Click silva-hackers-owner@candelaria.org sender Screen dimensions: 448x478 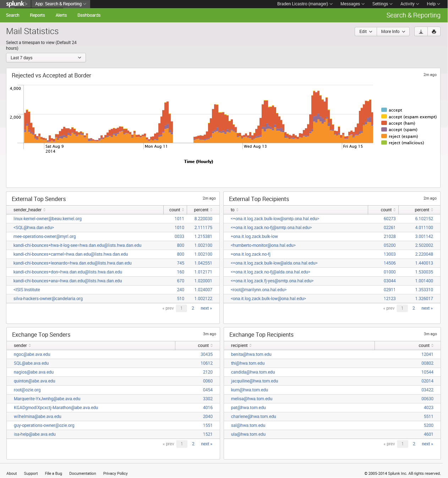coord(48,299)
